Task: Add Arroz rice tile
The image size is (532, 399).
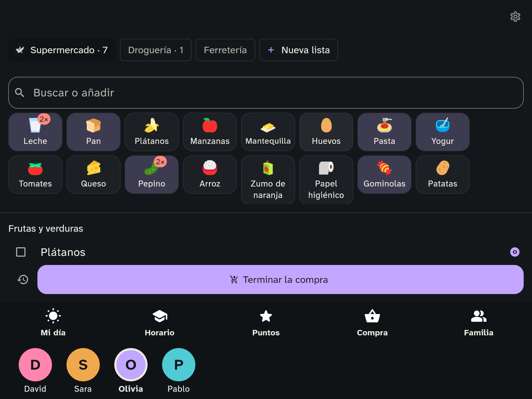Action: tap(210, 175)
